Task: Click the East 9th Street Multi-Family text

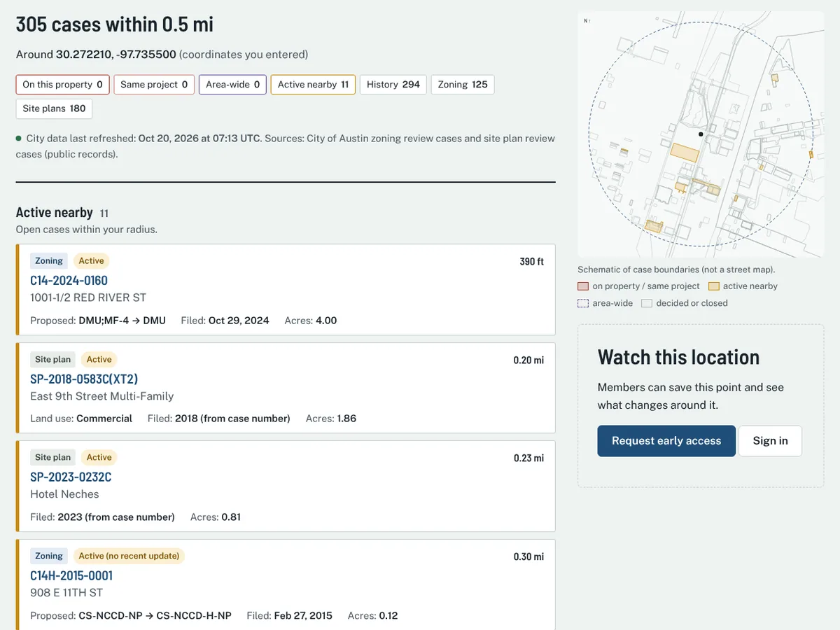Action: point(101,396)
